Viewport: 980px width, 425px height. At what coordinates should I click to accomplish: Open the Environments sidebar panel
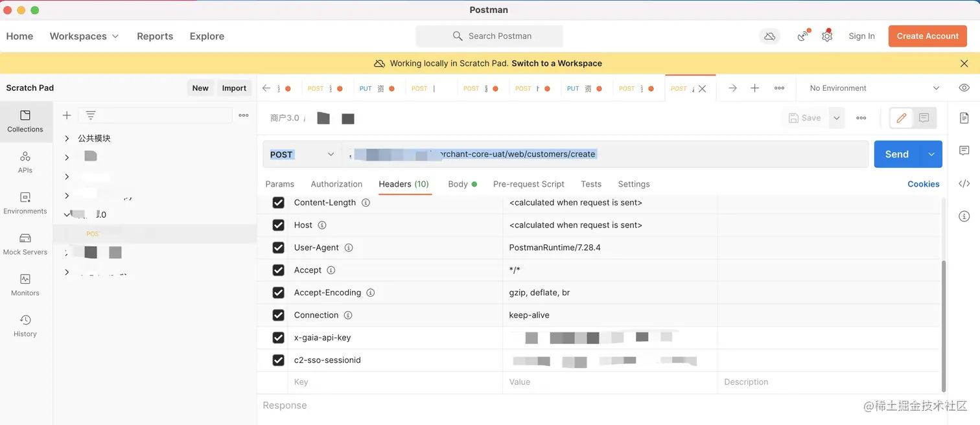tap(25, 203)
